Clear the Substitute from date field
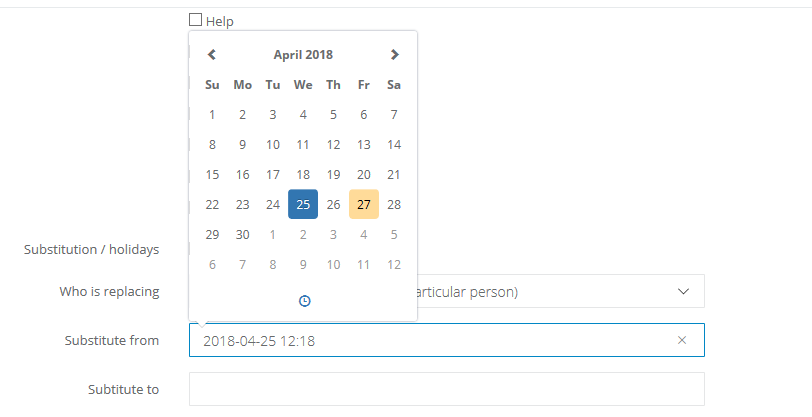Image resolution: width=812 pixels, height=417 pixels. pos(682,340)
